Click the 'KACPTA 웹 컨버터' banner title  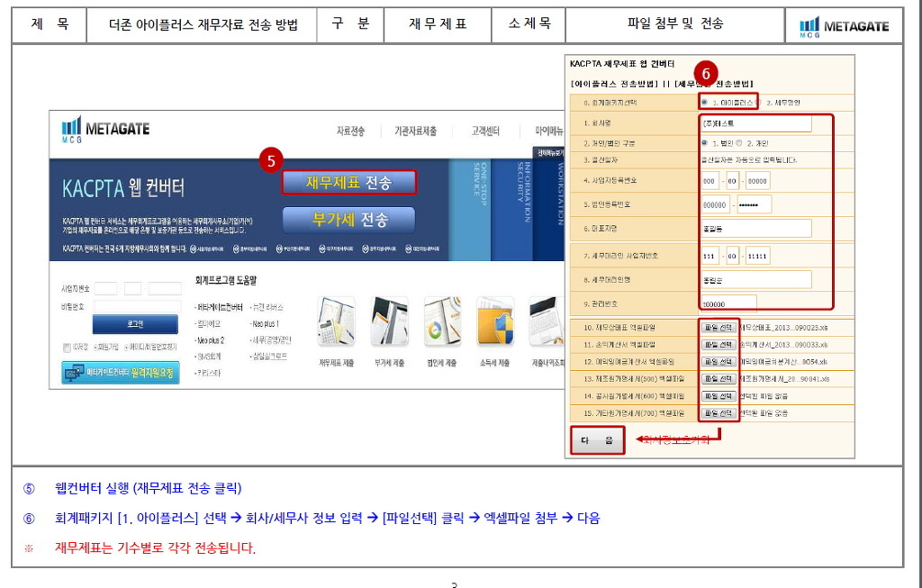123,188
